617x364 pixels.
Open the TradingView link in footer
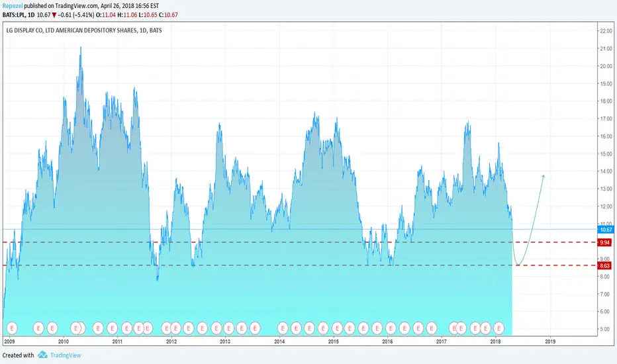point(66,355)
